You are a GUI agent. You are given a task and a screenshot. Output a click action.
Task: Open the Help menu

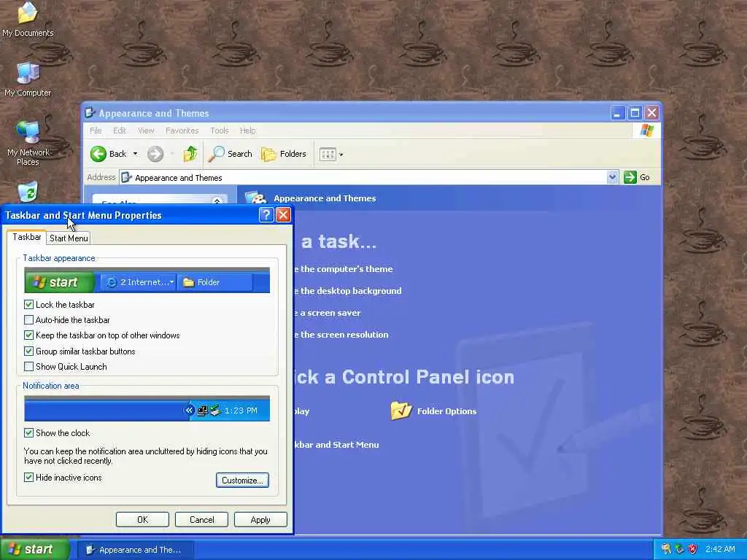[x=248, y=131]
